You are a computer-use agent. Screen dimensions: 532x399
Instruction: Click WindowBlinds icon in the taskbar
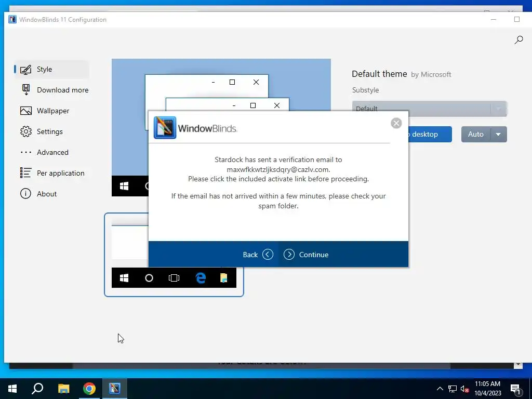pos(115,389)
